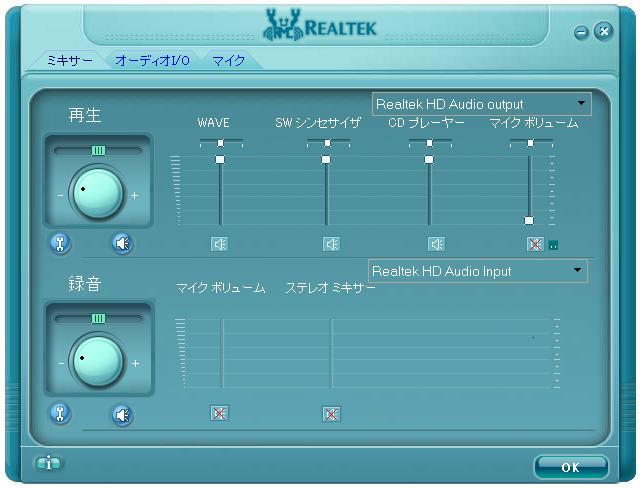Click the 録音 section label

pyautogui.click(x=85, y=284)
